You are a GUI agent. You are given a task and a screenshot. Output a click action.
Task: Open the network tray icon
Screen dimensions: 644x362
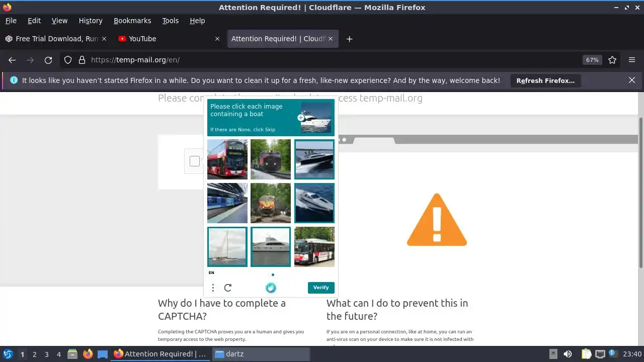pos(600,354)
